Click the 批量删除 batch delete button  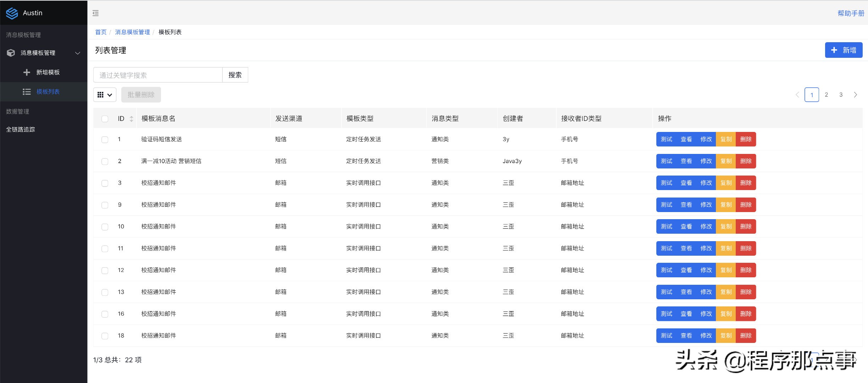tap(141, 95)
